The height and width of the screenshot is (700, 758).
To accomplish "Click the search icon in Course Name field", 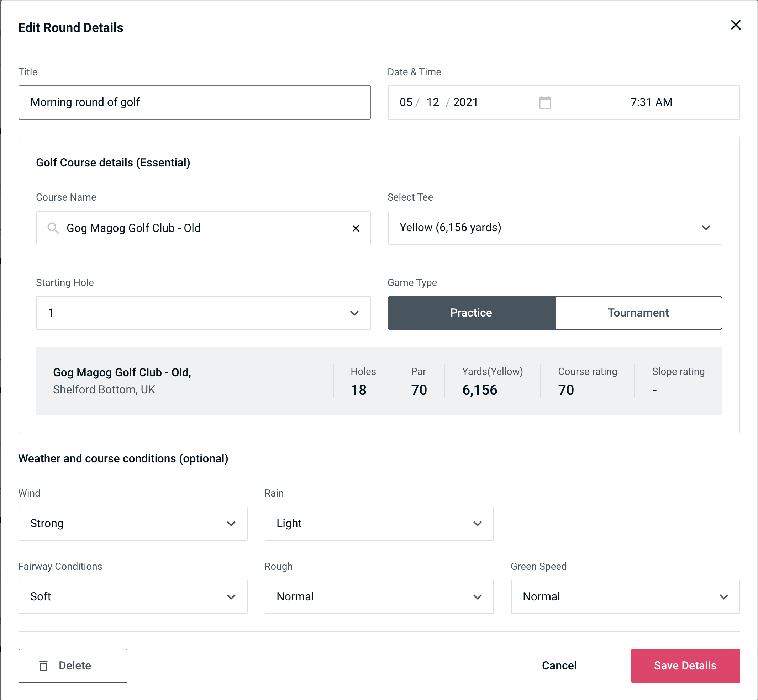I will pyautogui.click(x=53, y=228).
